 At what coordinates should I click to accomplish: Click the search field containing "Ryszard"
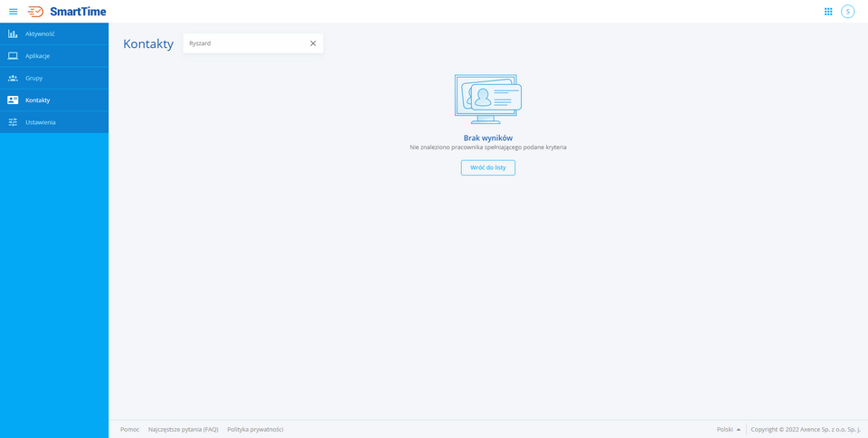244,43
